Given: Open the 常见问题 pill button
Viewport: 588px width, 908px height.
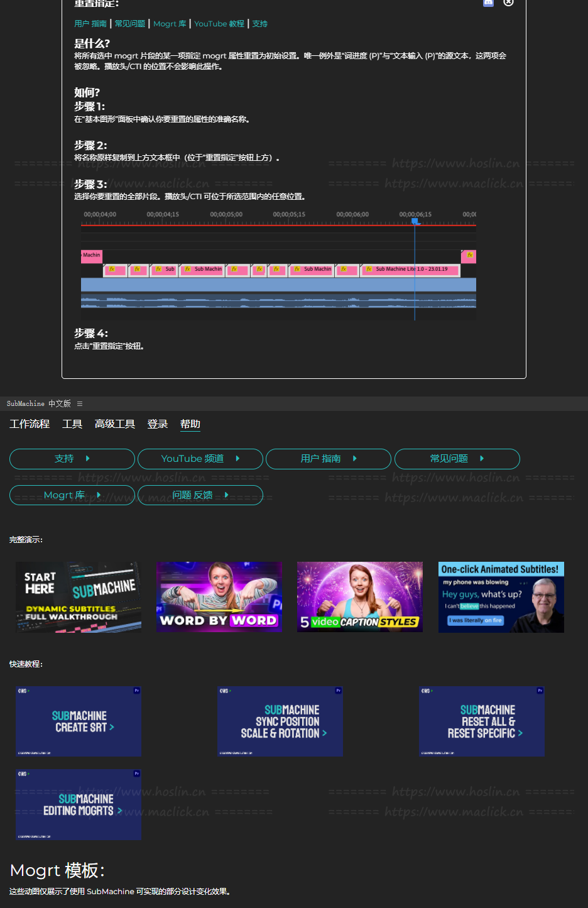Looking at the screenshot, I should 457,459.
